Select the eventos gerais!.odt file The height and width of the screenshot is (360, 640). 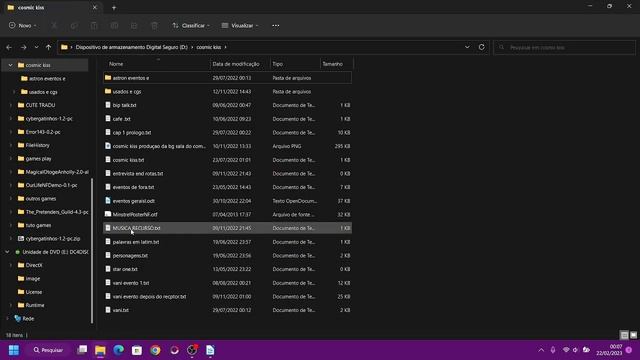pos(227,201)
